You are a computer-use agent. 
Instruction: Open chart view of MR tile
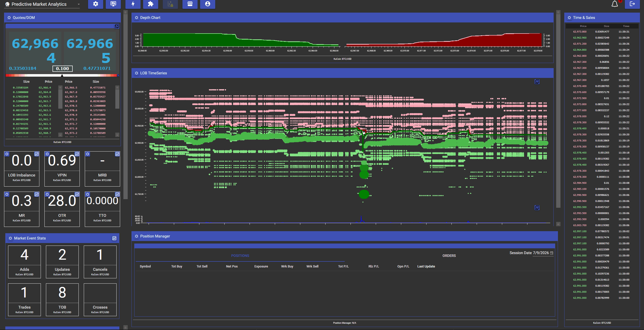[x=37, y=194]
